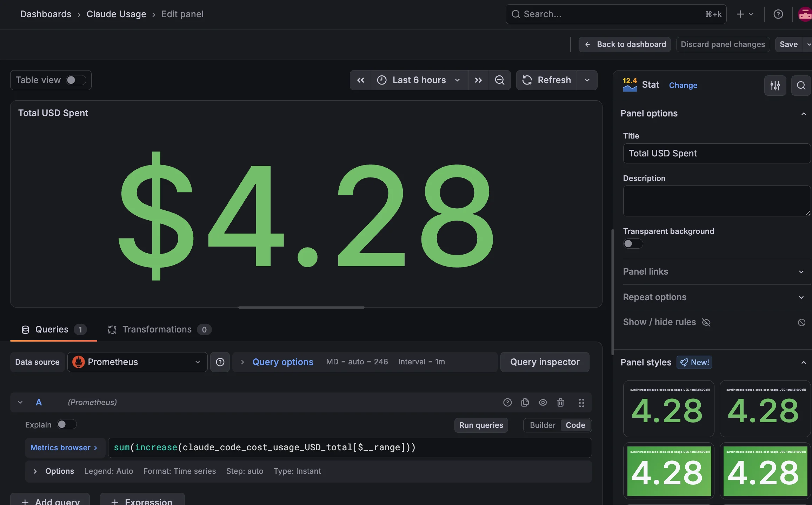Expand Query options section

[282, 362]
